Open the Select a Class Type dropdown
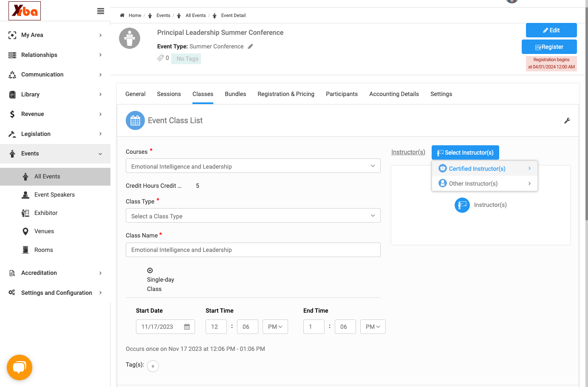Viewport: 588px width, 387px height. tap(253, 216)
